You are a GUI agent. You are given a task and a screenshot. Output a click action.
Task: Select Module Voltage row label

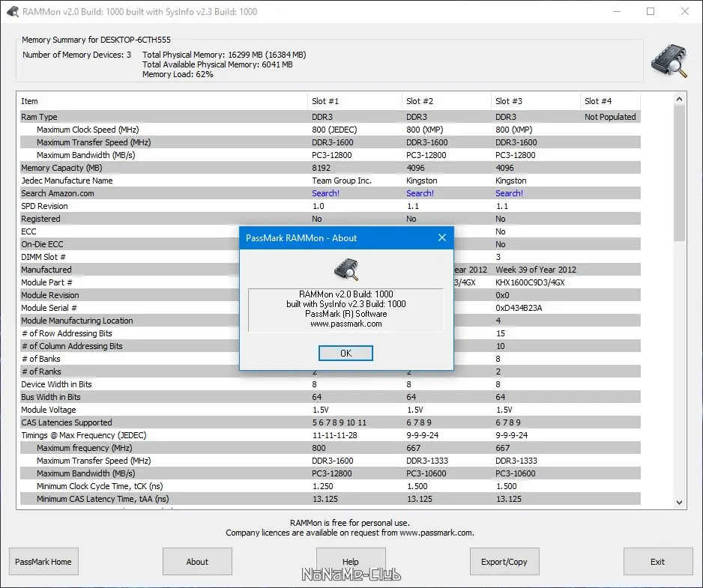tap(49, 410)
